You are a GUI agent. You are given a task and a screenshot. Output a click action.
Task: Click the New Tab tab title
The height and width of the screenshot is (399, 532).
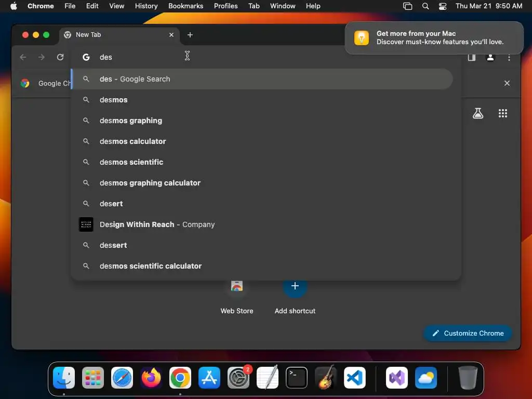[x=88, y=35]
